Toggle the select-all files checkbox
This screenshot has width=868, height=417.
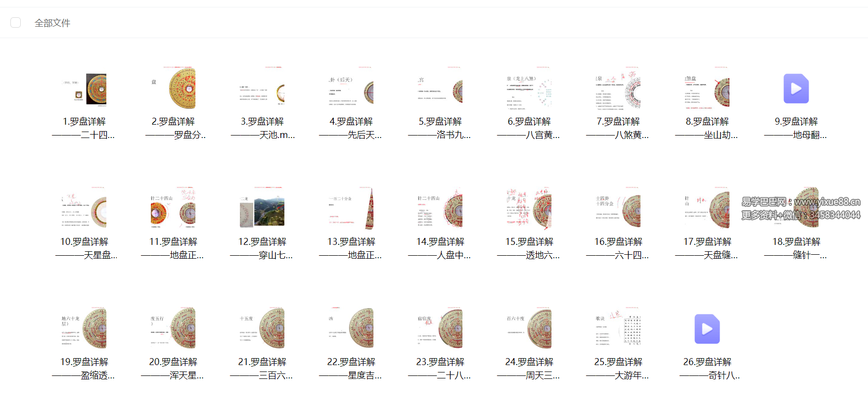pos(16,23)
